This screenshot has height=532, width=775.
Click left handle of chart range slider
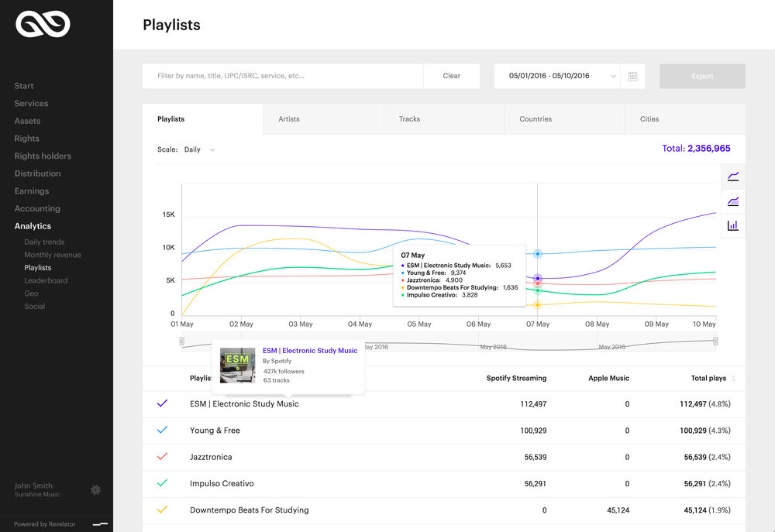[x=182, y=342]
